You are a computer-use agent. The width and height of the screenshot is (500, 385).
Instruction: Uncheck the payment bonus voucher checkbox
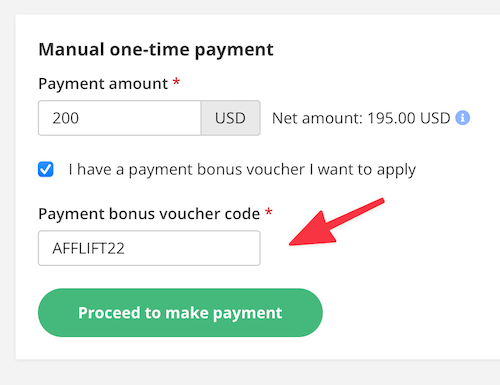pyautogui.click(x=45, y=169)
